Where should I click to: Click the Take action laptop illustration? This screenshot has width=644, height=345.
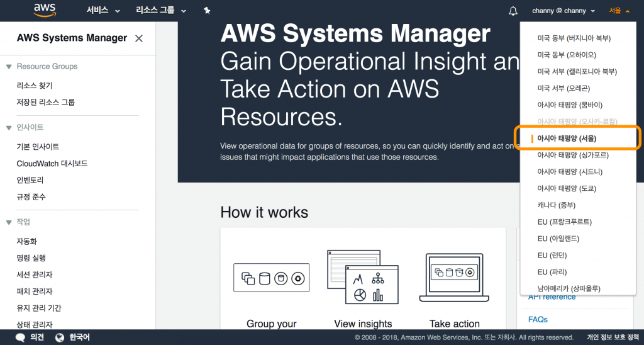pos(454,278)
